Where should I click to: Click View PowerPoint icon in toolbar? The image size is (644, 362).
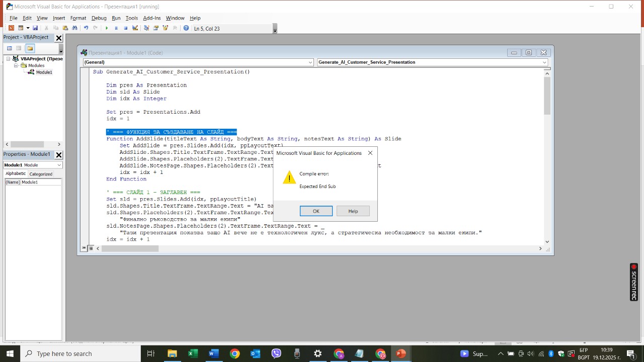click(11, 28)
